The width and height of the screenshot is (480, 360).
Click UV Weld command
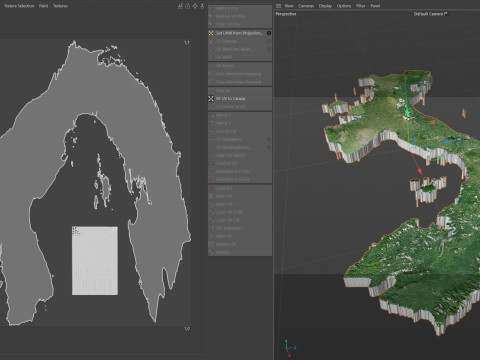pos(240,57)
